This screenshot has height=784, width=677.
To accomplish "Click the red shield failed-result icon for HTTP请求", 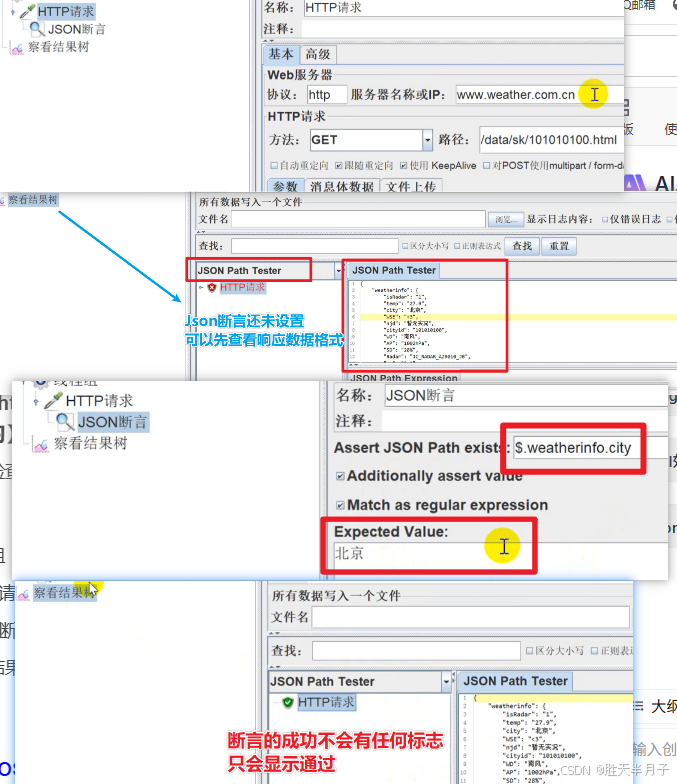I will point(212,288).
